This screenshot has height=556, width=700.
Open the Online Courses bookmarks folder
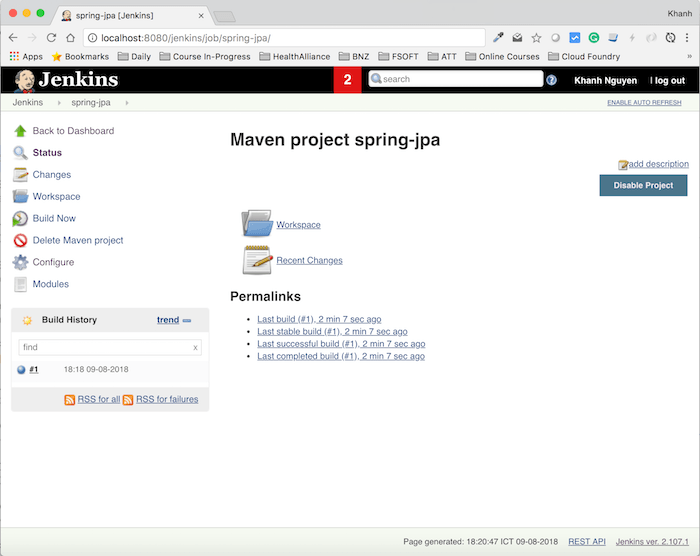502,56
